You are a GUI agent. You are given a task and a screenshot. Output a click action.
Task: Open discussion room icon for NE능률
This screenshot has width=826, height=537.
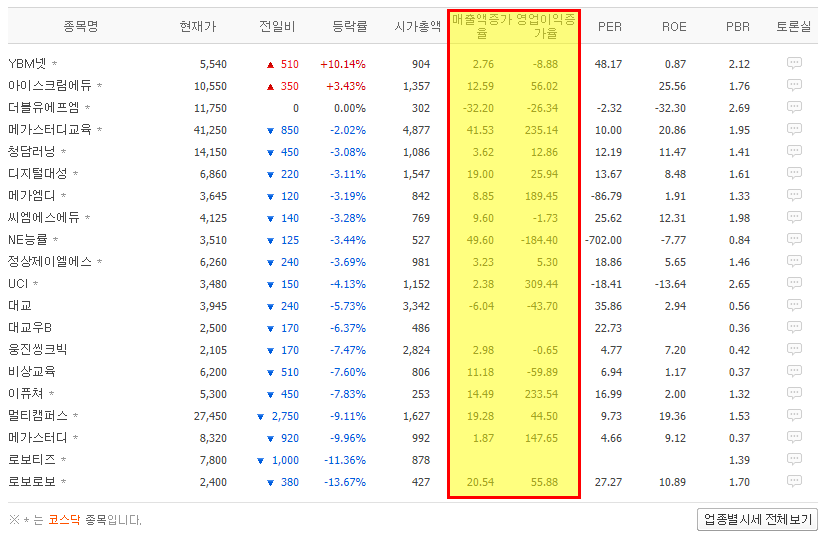[794, 239]
